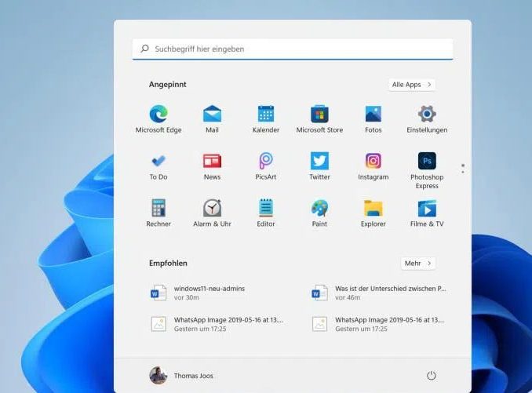The width and height of the screenshot is (532, 393).
Task: Open Alarm & Uhr app
Action: [212, 213]
